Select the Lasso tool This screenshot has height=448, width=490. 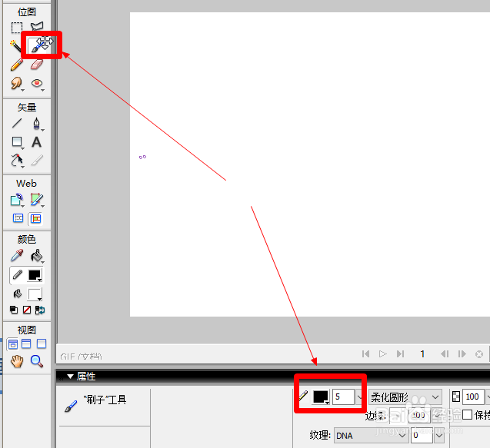pos(37,27)
